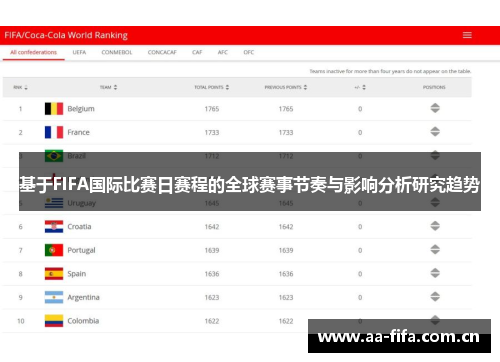
Task: Open the Belgium team name link
Action: click(81, 109)
